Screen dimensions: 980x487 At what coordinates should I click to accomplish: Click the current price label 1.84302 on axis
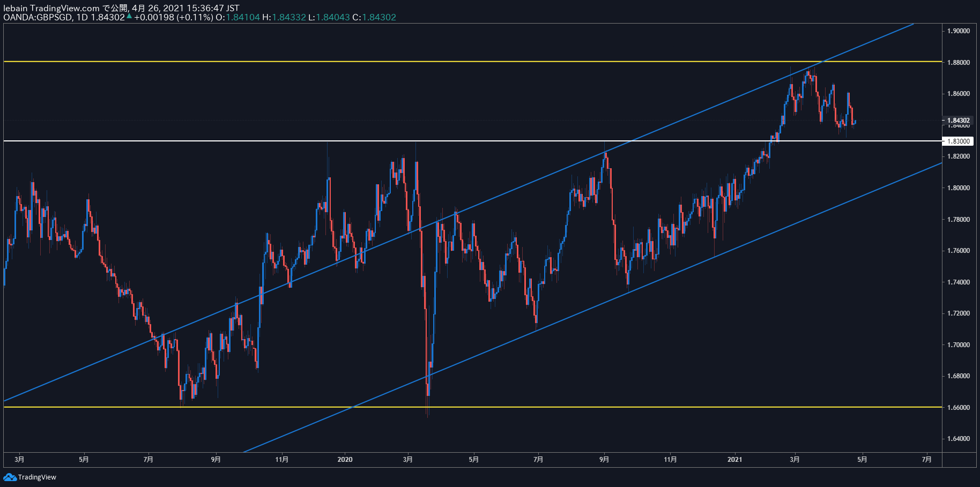(959, 121)
